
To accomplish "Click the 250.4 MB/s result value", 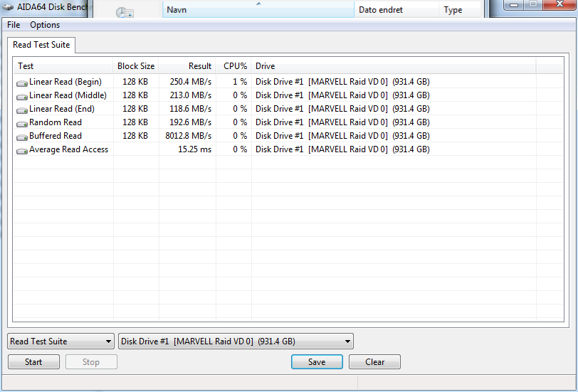I will coord(191,82).
